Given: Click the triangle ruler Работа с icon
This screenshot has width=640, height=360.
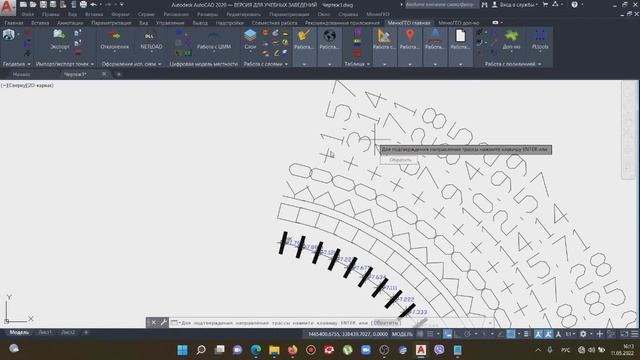Looking at the screenshot, I should click(x=384, y=36).
